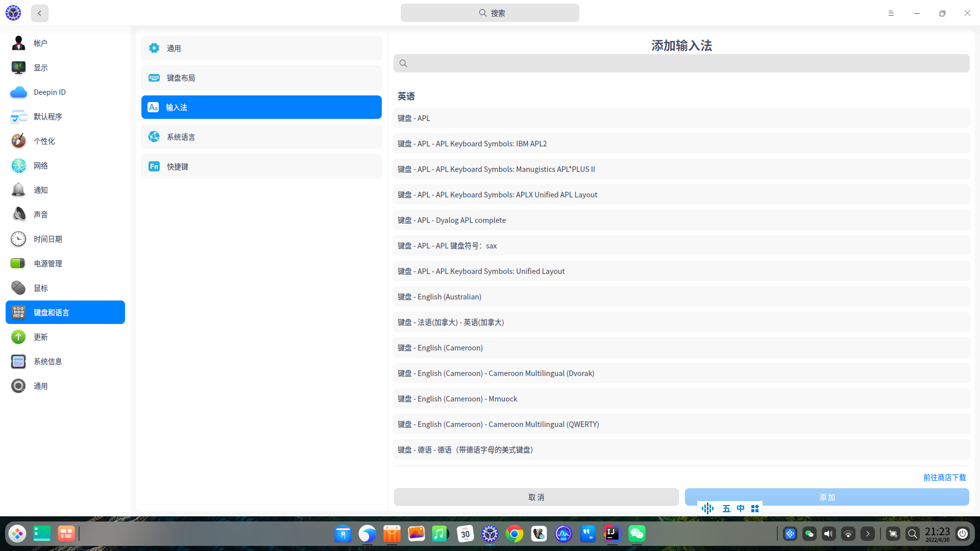The width and height of the screenshot is (980, 551).
Task: Open the title bar hamburger menu
Action: click(x=891, y=13)
